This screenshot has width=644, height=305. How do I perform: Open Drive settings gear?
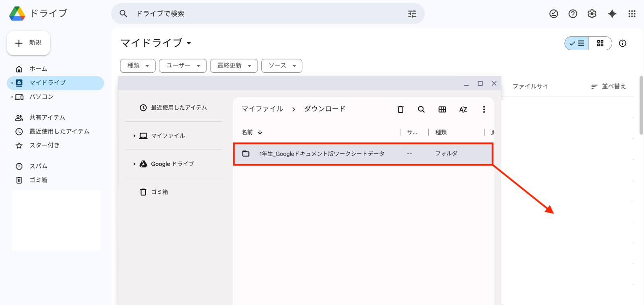pyautogui.click(x=592, y=14)
